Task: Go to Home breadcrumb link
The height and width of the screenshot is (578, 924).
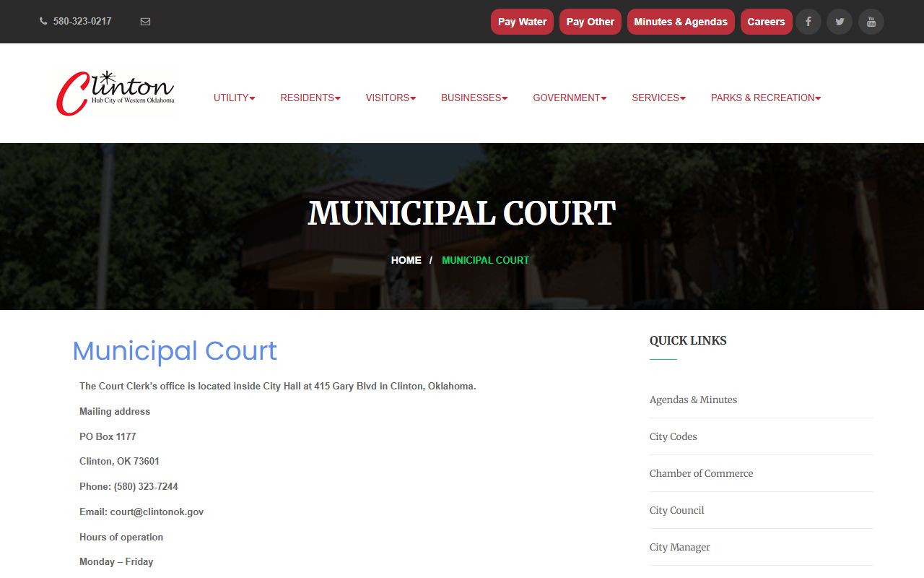Action: (x=406, y=260)
